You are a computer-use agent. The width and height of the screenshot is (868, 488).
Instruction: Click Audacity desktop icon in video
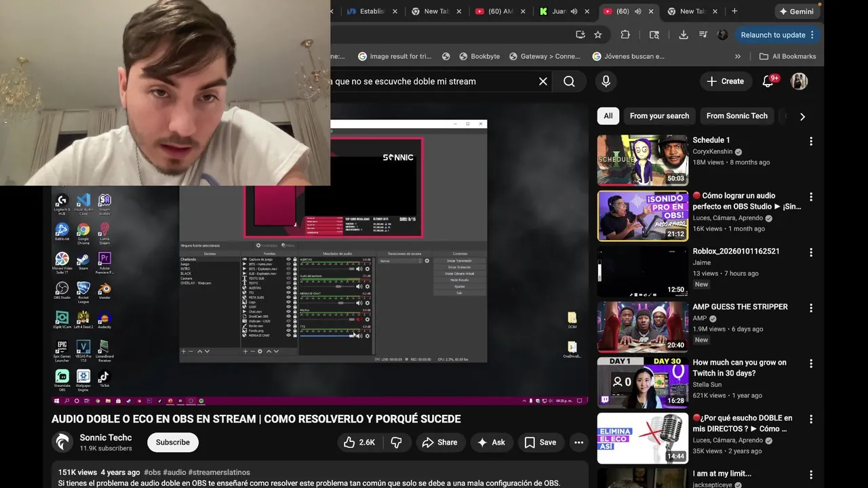(104, 320)
